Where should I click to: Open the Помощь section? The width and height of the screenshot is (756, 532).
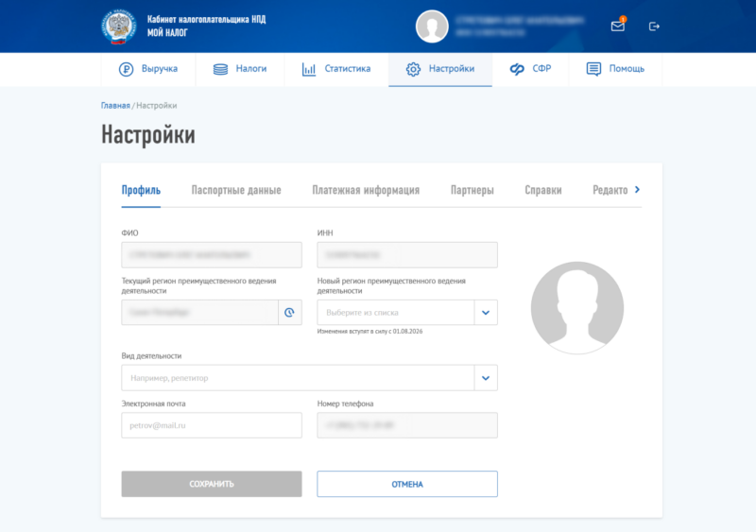coord(616,70)
